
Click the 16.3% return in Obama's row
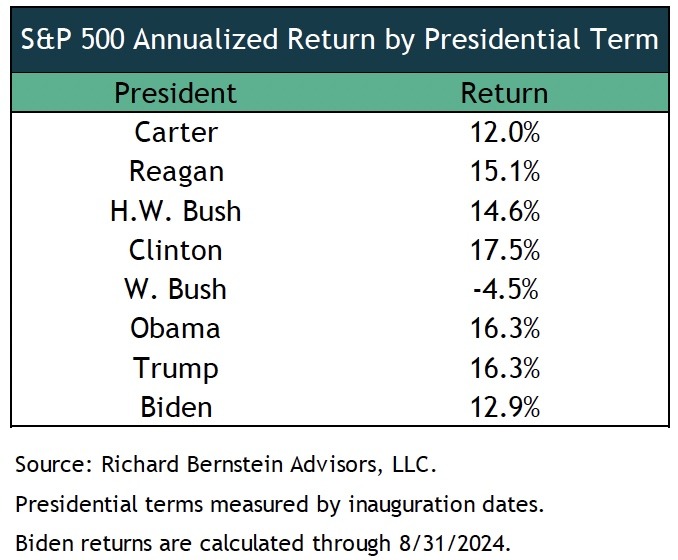click(x=504, y=328)
